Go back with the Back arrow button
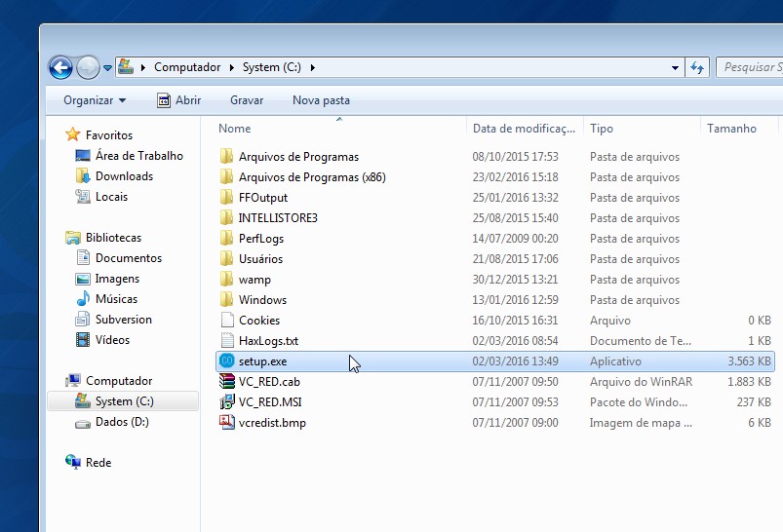The height and width of the screenshot is (532, 783). click(x=60, y=67)
